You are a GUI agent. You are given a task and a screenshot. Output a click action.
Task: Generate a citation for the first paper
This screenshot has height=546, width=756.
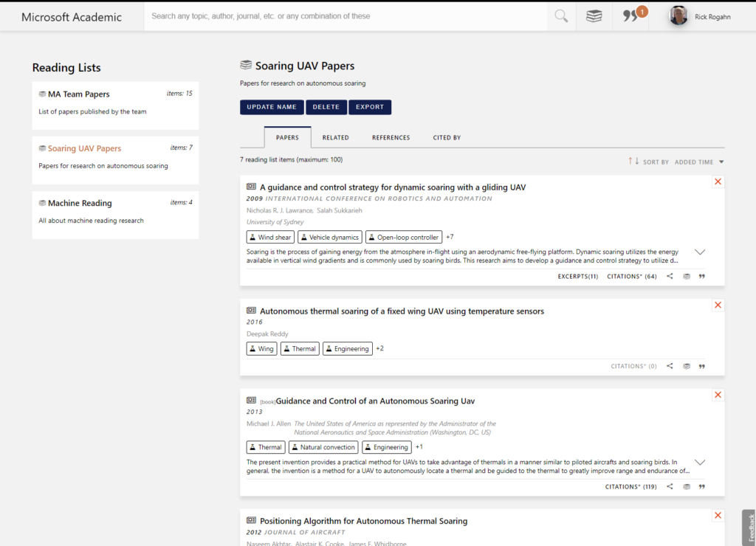click(x=701, y=276)
